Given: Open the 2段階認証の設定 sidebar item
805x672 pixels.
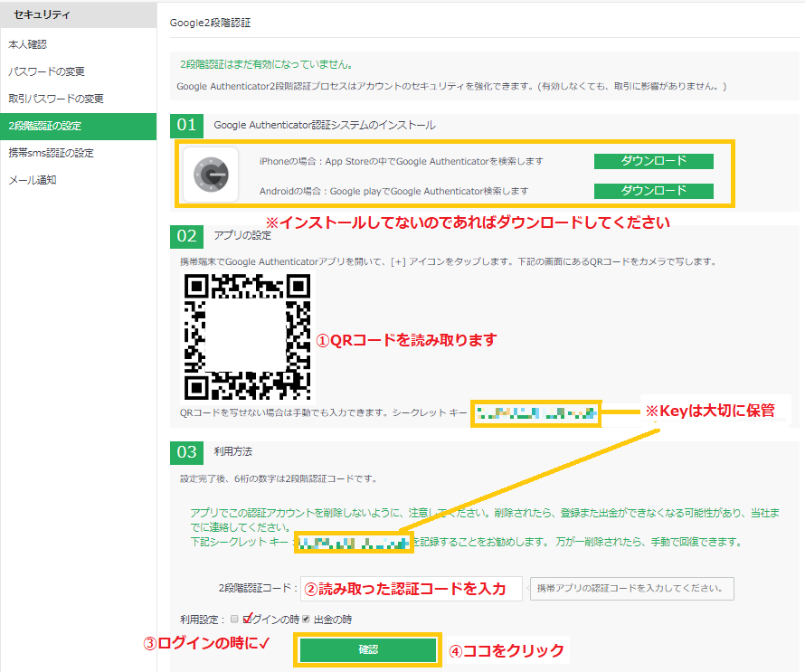Looking at the screenshot, I should click(x=78, y=127).
